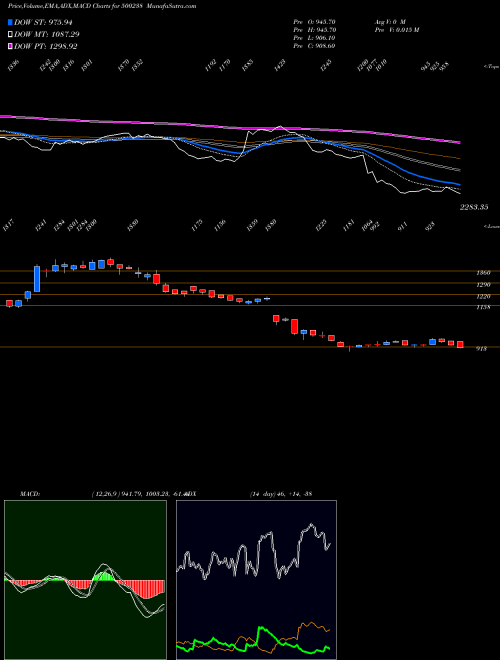
Task: Click the thick blue EMA line's right end
Action: (x=458, y=184)
